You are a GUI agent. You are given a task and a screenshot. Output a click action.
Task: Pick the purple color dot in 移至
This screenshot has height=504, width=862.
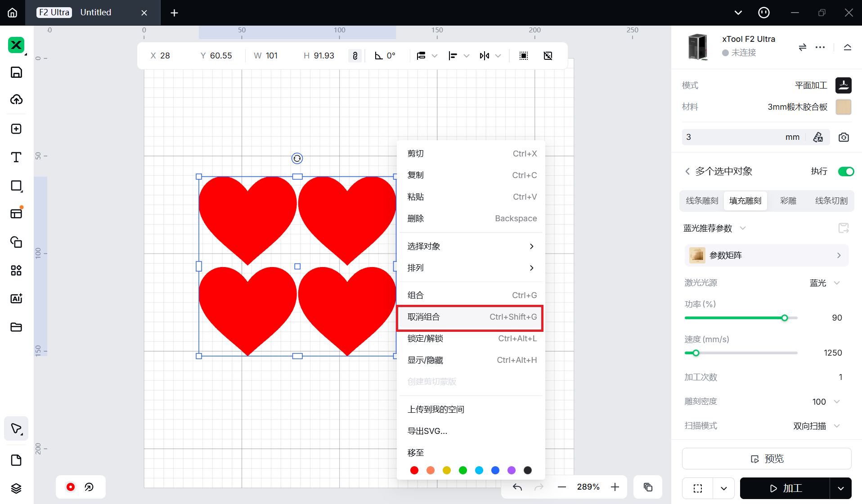(512, 470)
